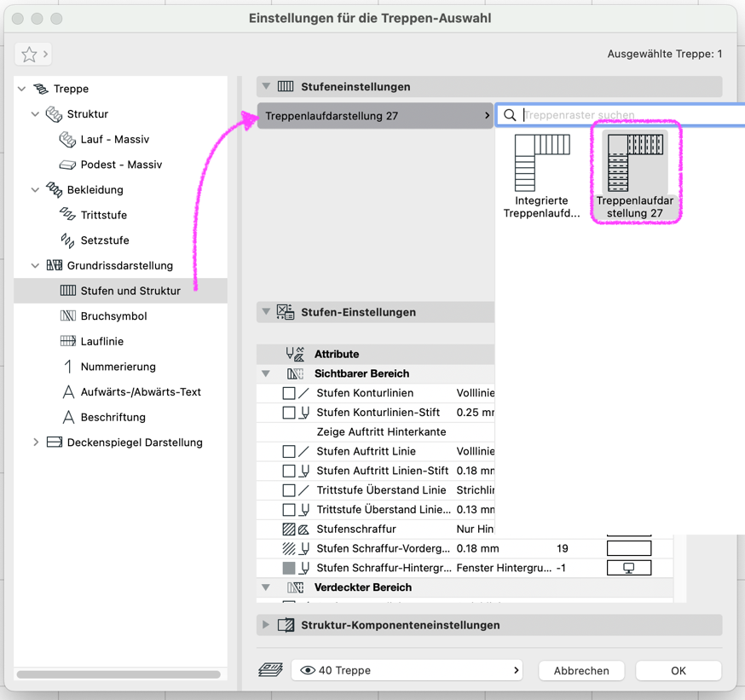Click the 0.18 mm Schraffur-Vordergrund value
The height and width of the screenshot is (700, 745).
tap(478, 548)
